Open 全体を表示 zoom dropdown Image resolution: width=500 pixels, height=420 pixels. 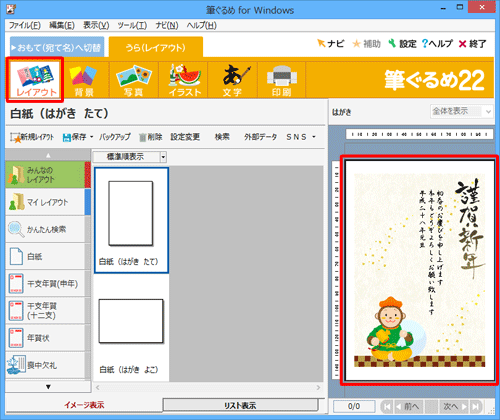pos(488,111)
